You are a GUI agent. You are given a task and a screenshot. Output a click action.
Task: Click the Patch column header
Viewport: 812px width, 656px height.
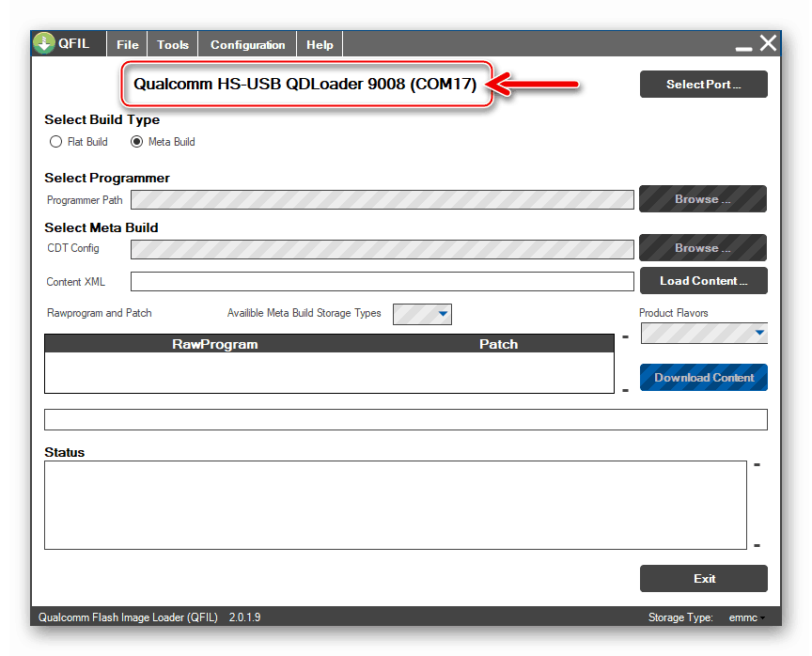click(498, 344)
